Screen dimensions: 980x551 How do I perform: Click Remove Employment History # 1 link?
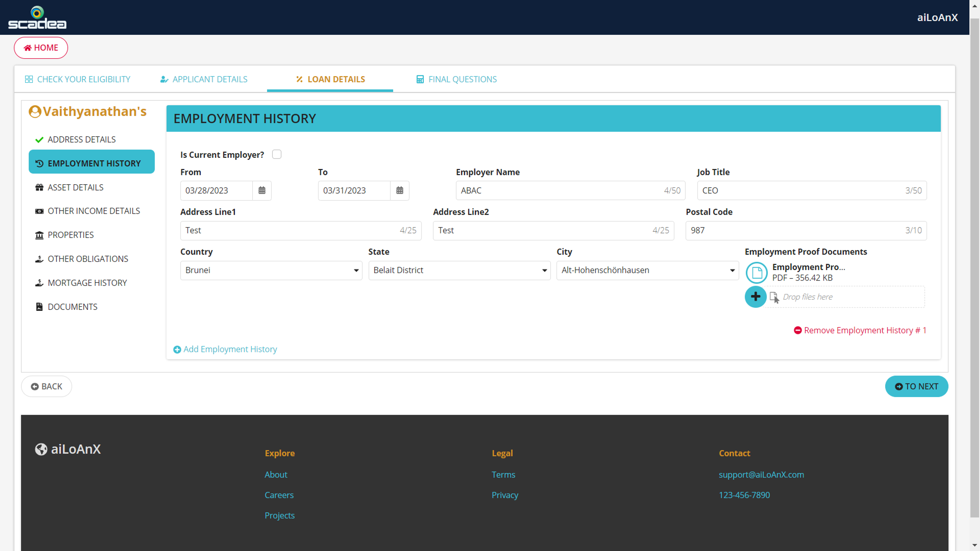point(860,330)
